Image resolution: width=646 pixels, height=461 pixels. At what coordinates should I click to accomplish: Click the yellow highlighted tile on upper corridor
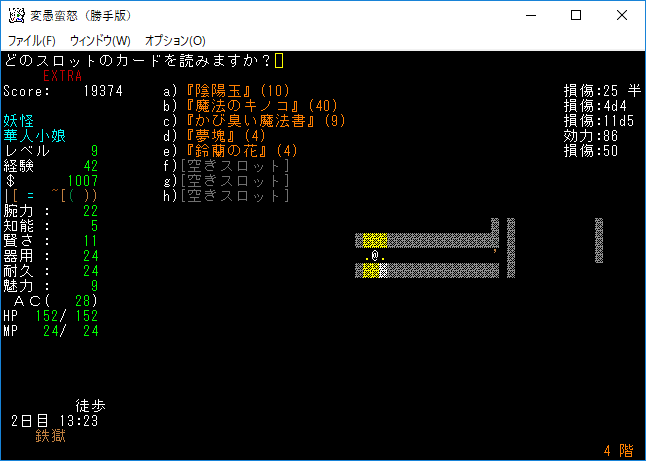pyautogui.click(x=374, y=240)
